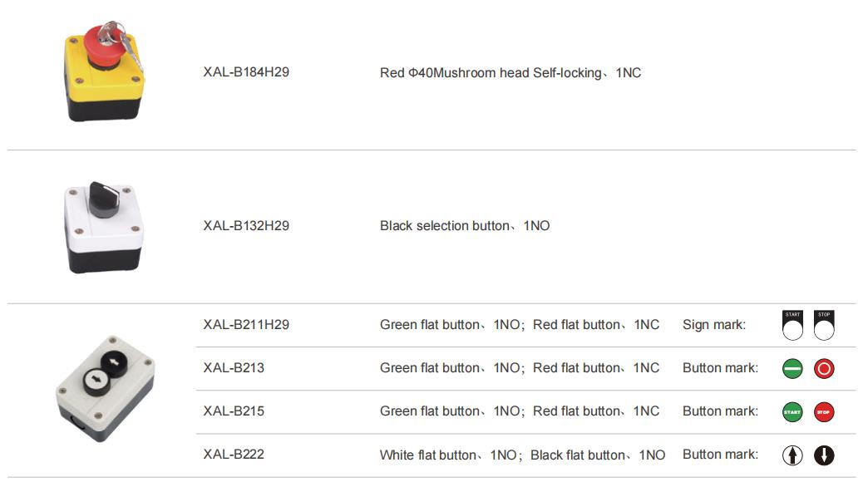Image resolution: width=868 pixels, height=482 pixels.
Task: Click the Red Φ40 Mushroom head description
Action: pos(510,72)
